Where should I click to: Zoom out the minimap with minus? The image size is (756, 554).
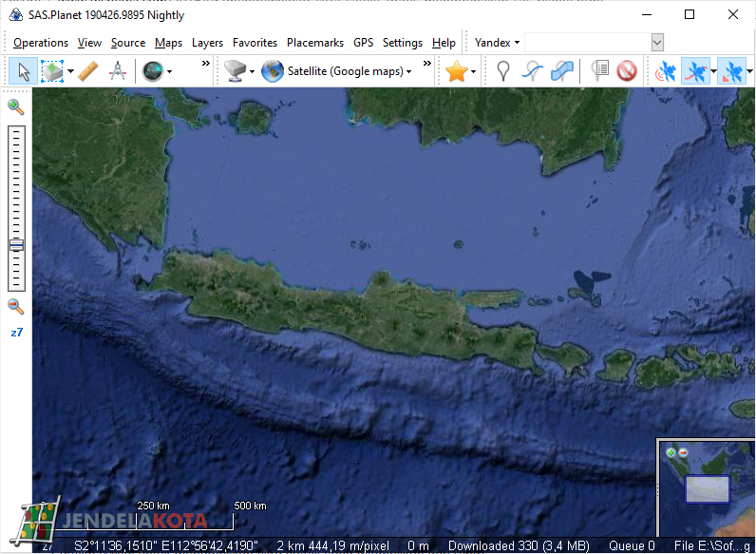click(683, 452)
